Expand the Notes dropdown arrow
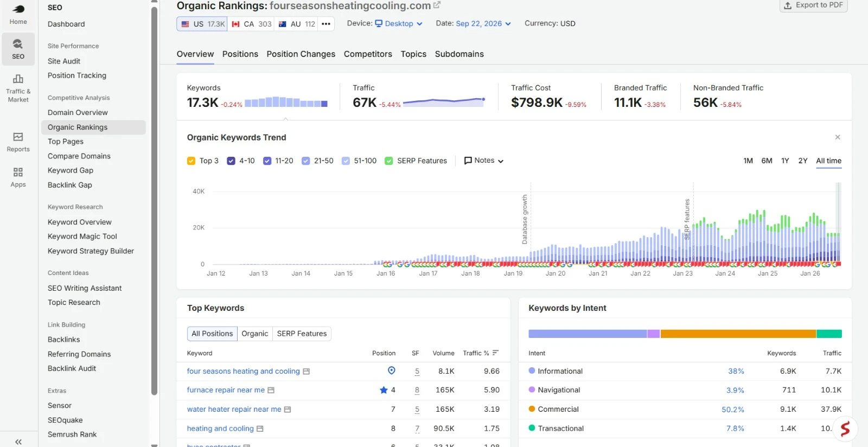Screen dimensions: 868x447 pos(501,161)
